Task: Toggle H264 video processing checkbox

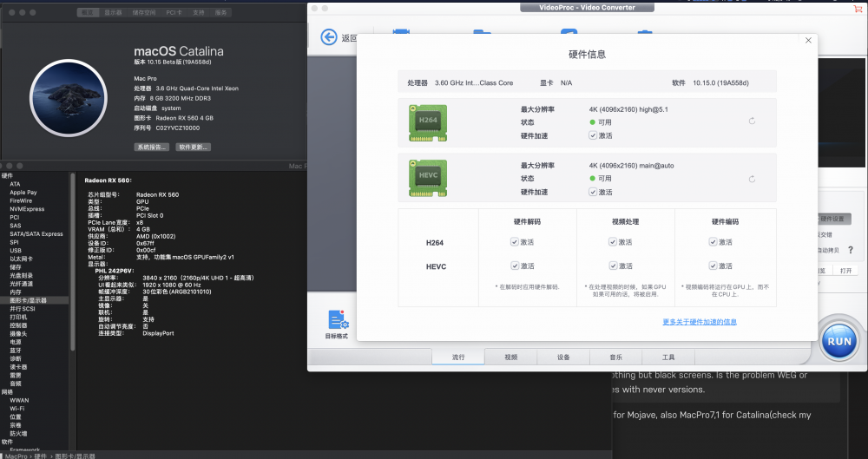Action: click(613, 242)
